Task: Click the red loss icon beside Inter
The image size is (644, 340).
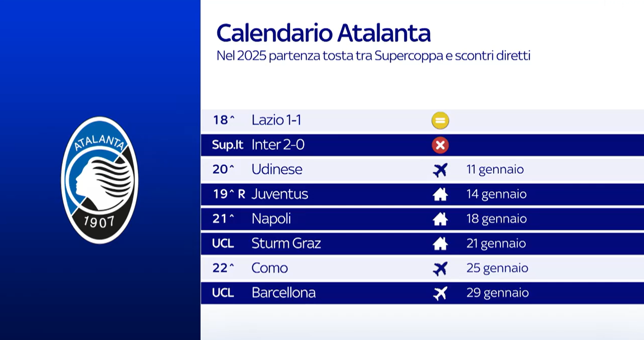Action: point(440,145)
